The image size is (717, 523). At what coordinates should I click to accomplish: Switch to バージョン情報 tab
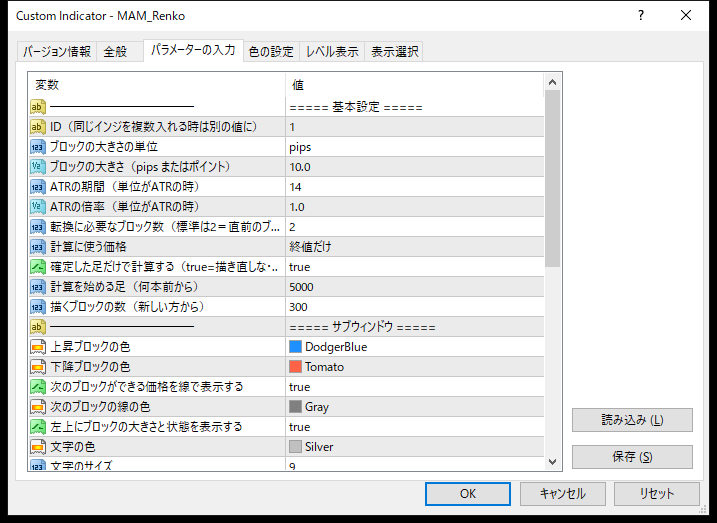point(57,52)
